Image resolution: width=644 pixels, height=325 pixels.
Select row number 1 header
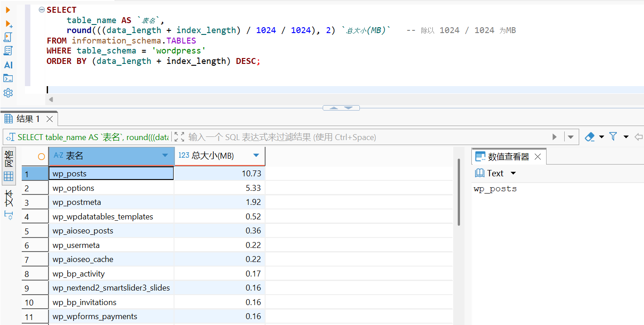point(35,174)
